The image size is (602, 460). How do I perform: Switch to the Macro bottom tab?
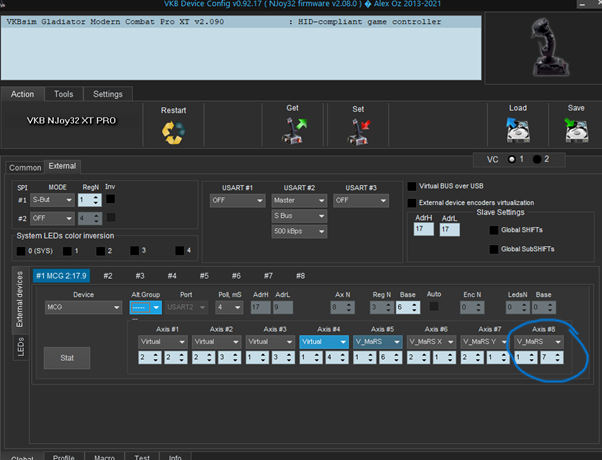coord(104,457)
